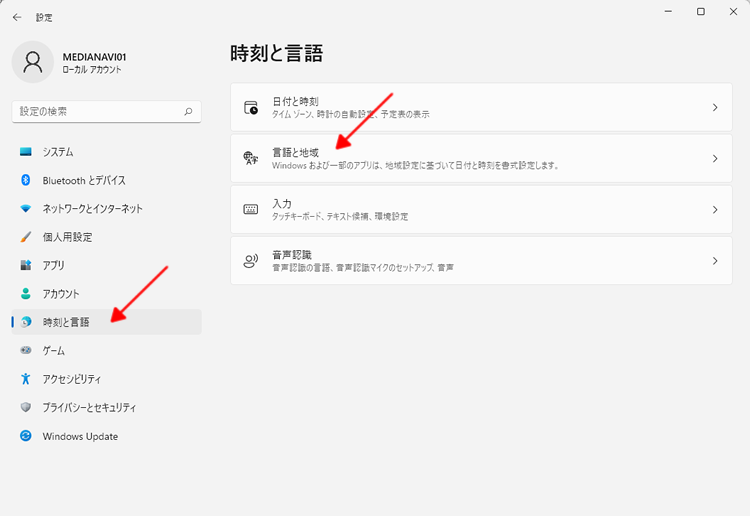Click the 個人用設定 paintbrush icon
750x516 pixels.
click(x=26, y=237)
